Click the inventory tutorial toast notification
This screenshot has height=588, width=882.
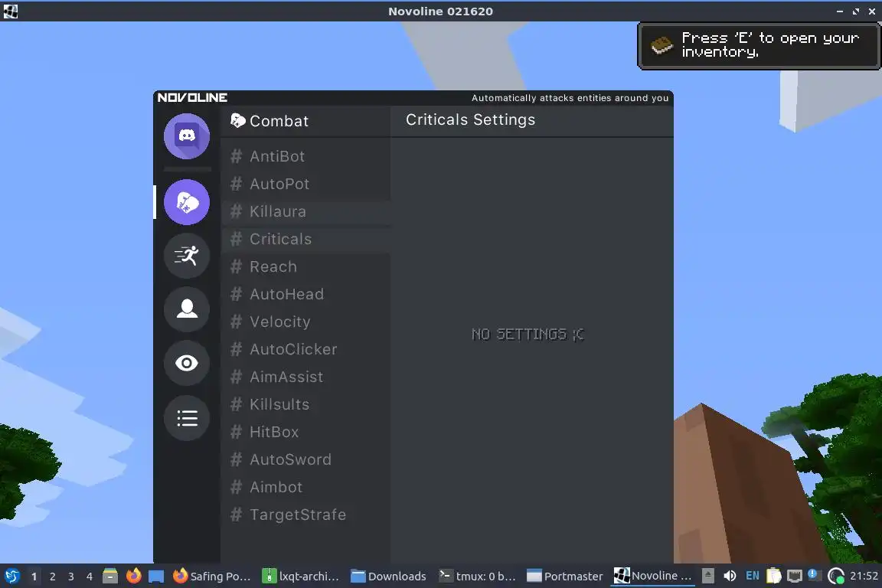coord(759,46)
